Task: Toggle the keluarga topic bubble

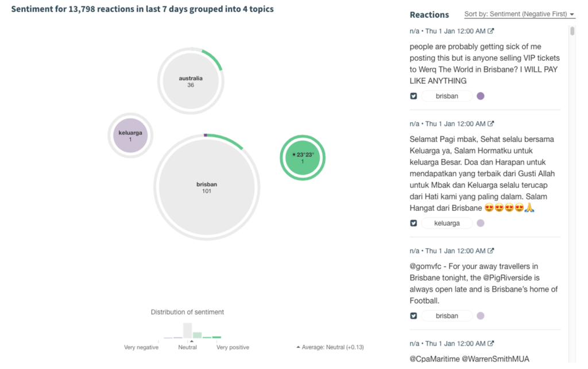Action: click(x=130, y=135)
